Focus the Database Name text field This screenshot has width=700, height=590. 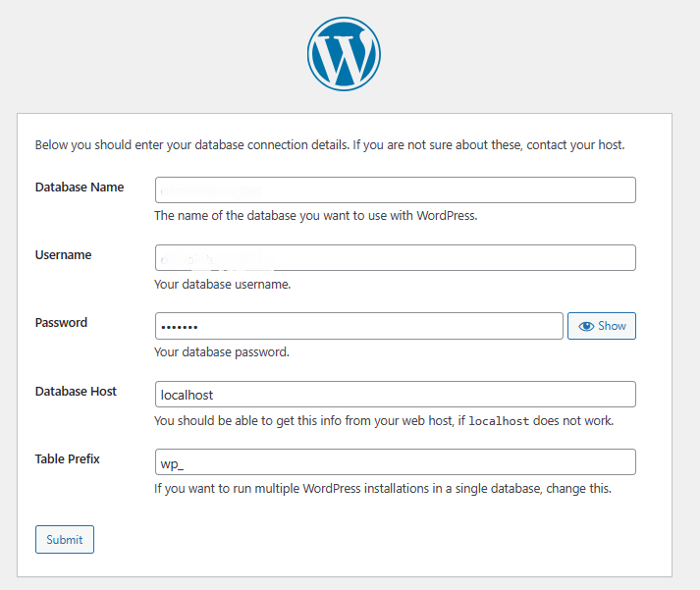[x=395, y=190]
